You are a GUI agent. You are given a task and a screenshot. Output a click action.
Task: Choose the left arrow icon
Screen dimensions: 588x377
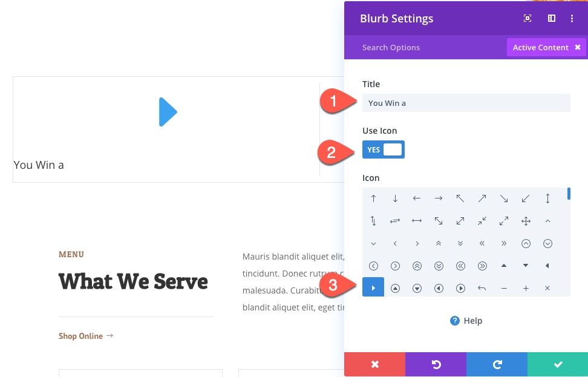click(x=417, y=198)
